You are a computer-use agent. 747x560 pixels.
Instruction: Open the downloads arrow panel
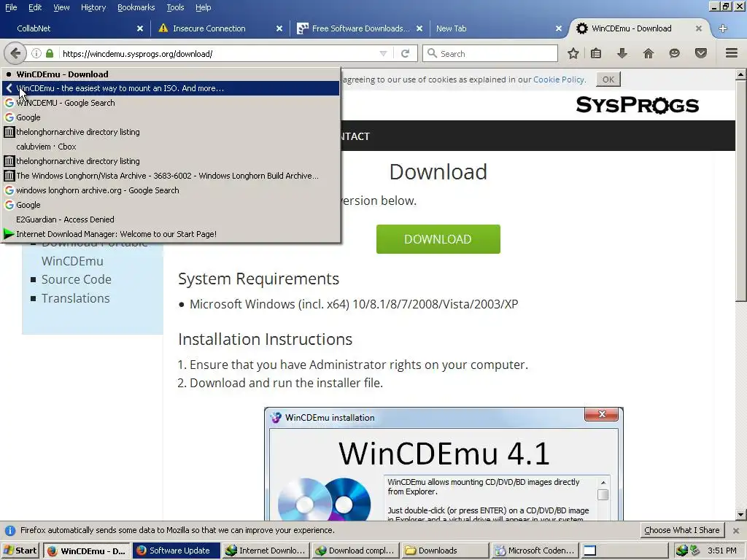(x=622, y=53)
